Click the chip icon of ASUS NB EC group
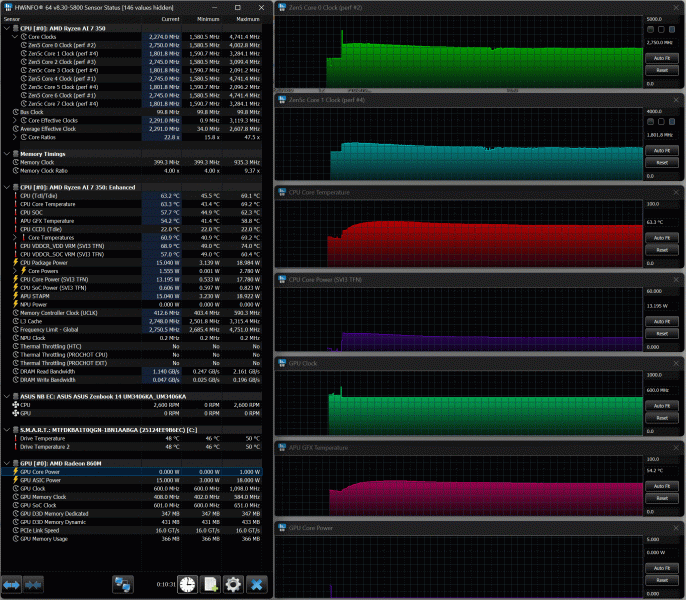The image size is (686, 600). point(16,396)
